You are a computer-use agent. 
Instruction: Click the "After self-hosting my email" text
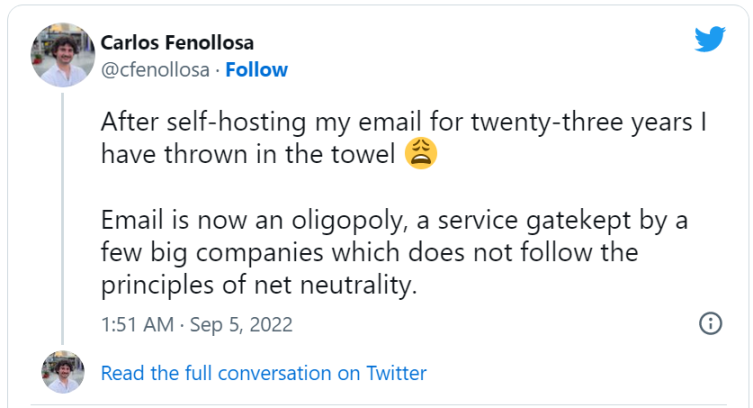[x=227, y=122]
